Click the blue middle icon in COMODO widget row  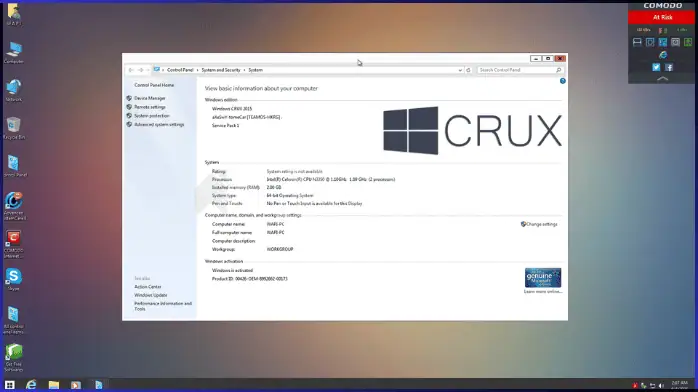click(x=663, y=42)
